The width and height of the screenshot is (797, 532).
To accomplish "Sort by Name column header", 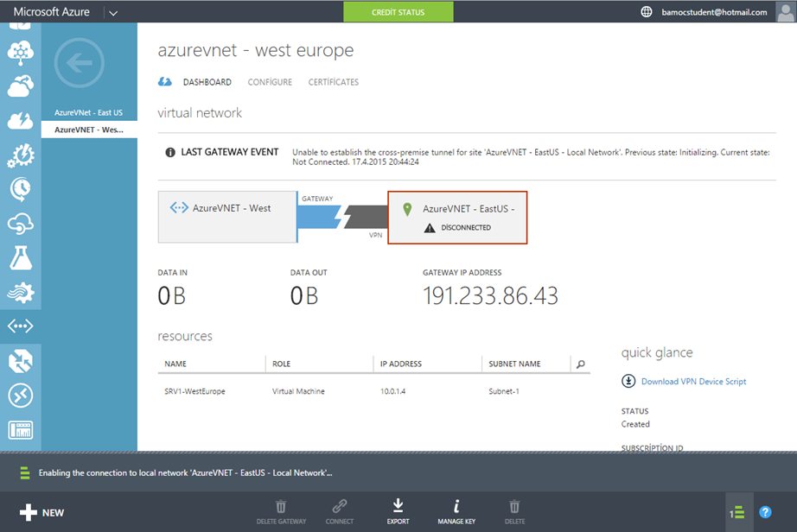I will pos(175,364).
